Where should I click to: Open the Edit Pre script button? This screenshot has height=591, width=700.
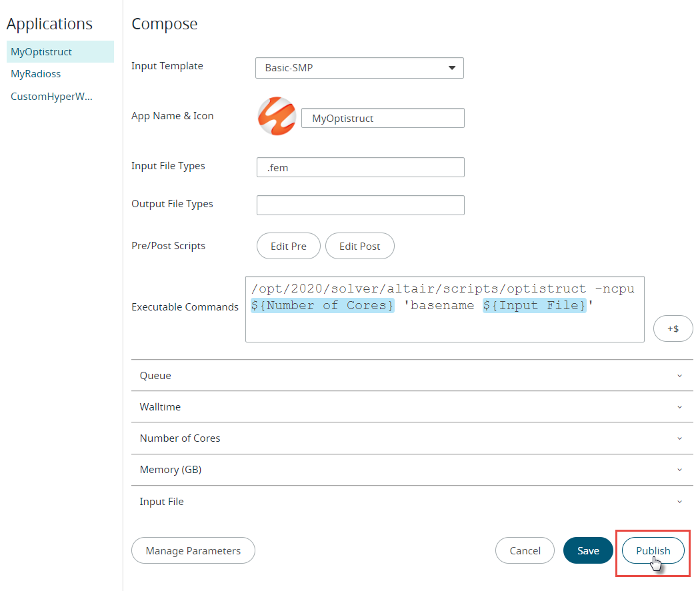tap(289, 246)
